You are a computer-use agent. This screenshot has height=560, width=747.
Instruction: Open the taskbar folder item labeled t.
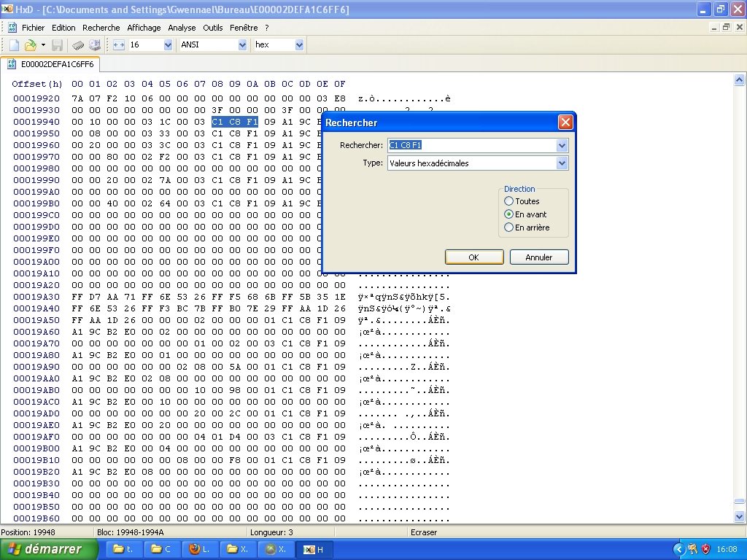pos(123,549)
